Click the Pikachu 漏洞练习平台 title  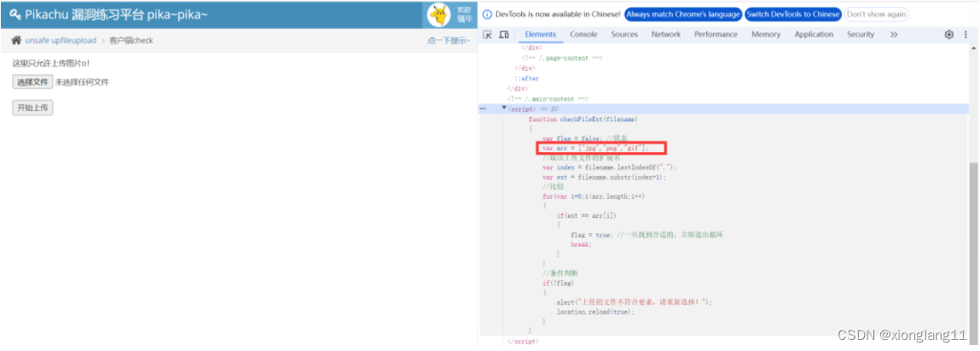point(116,15)
